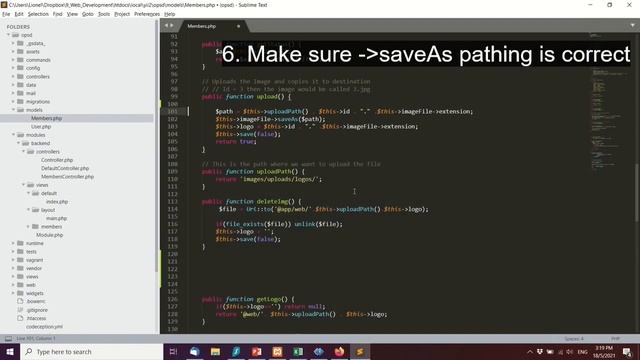Open main.php under layout folder

coord(56,218)
